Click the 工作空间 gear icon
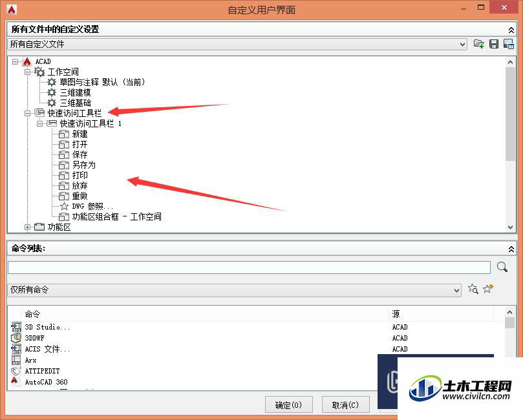Screen dimensions: 523x420 tap(39, 72)
